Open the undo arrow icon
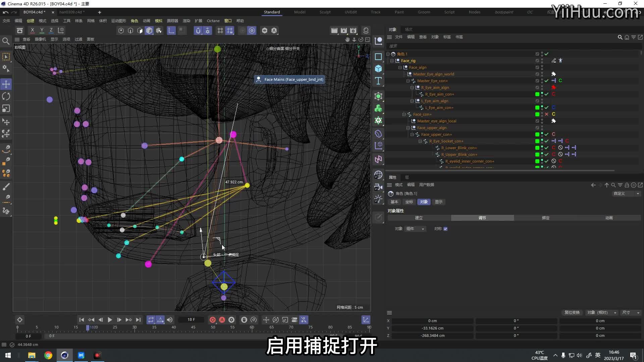The width and height of the screenshot is (644, 362). tap(6, 12)
